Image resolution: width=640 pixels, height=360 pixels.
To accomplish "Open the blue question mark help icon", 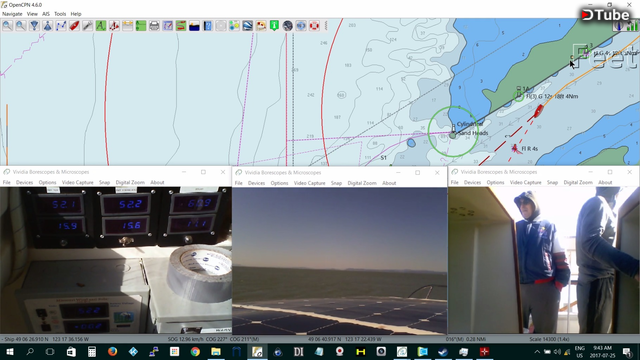I will coord(207,26).
